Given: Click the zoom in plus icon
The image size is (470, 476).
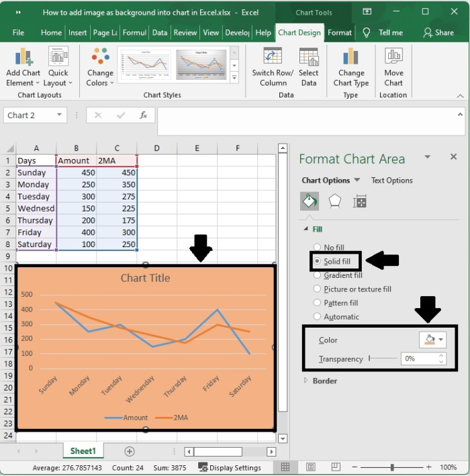Looking at the screenshot, I should pos(429,467).
